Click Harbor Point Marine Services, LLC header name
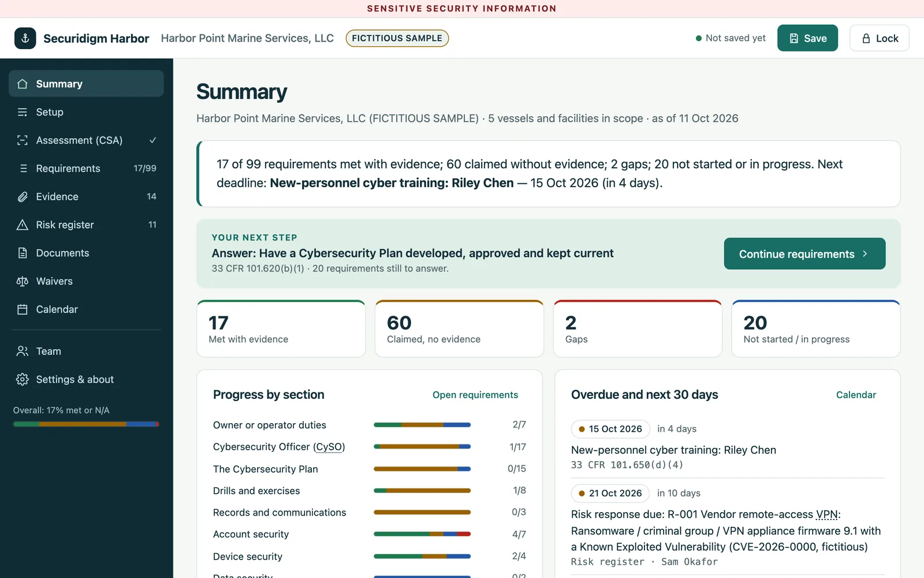The height and width of the screenshot is (578, 924). (x=247, y=38)
